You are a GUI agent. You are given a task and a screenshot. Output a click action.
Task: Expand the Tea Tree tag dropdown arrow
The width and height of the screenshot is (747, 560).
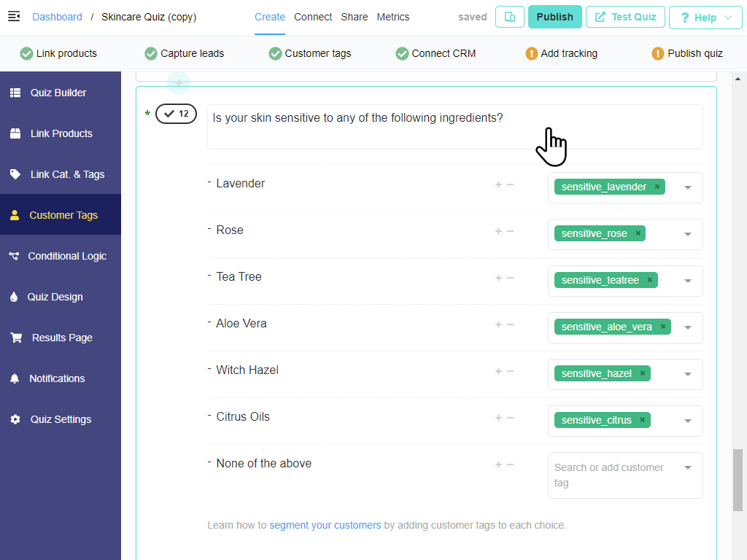pos(688,281)
